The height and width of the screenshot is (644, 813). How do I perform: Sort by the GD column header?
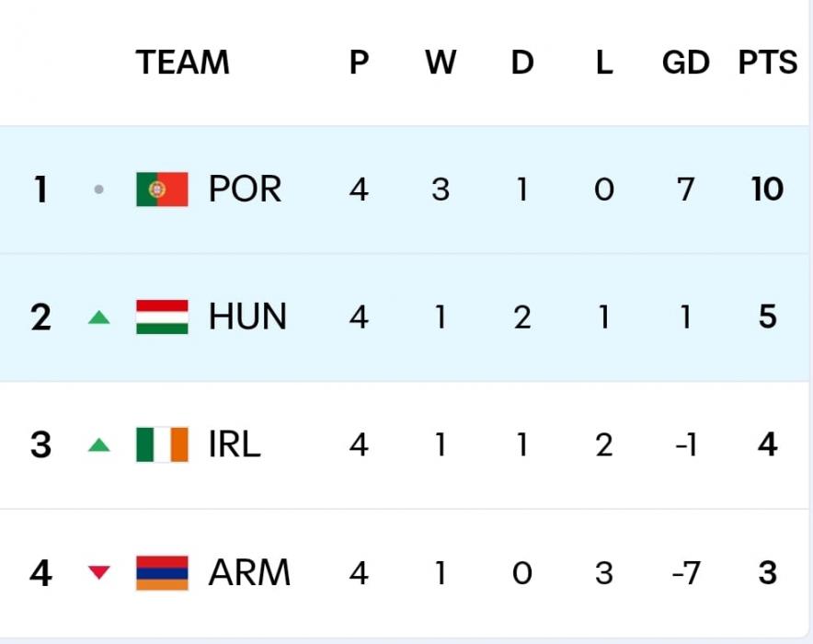pyautogui.click(x=686, y=63)
